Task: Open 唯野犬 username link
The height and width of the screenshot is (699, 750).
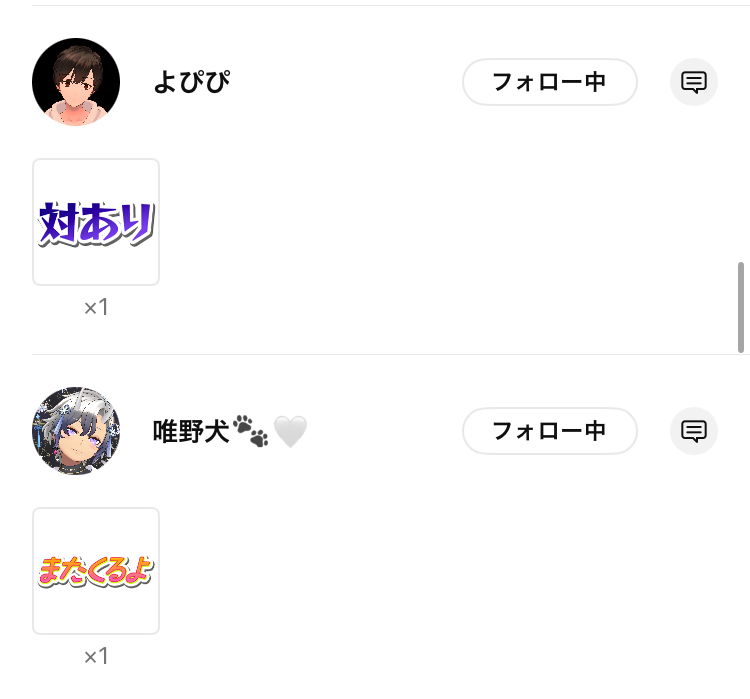Action: coord(191,431)
